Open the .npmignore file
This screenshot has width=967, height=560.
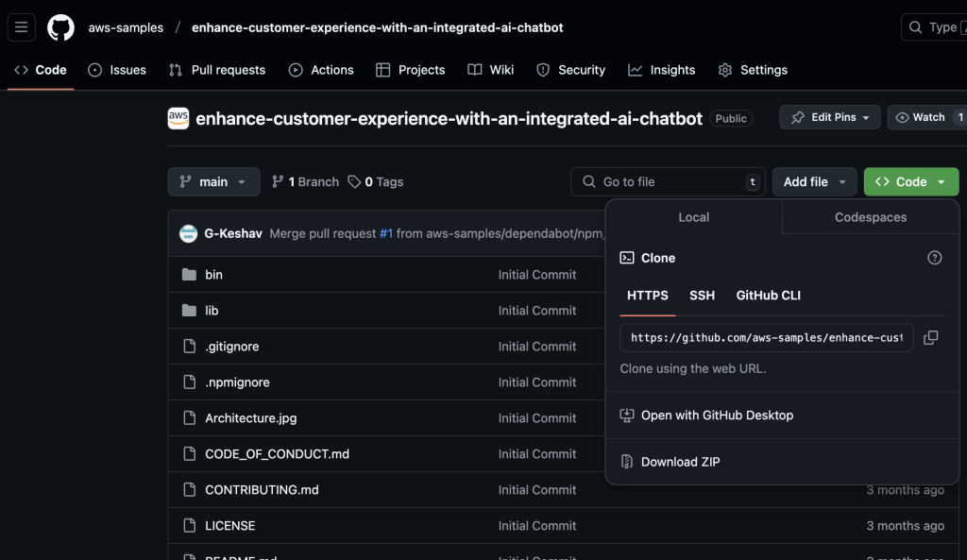(237, 382)
